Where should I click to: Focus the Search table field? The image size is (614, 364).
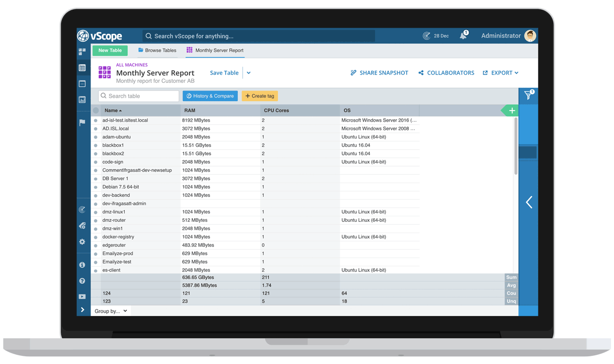click(139, 96)
